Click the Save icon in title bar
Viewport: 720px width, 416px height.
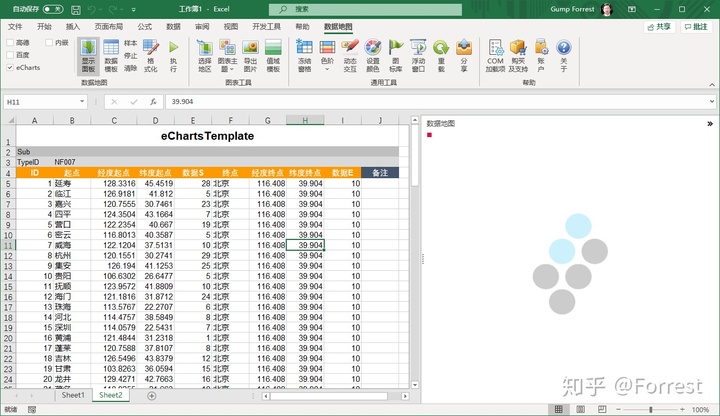point(76,9)
